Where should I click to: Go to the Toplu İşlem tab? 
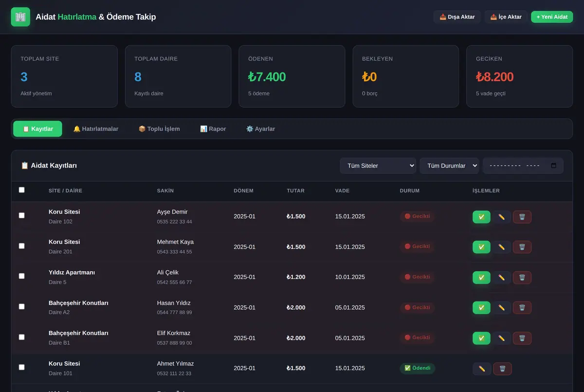click(x=159, y=129)
